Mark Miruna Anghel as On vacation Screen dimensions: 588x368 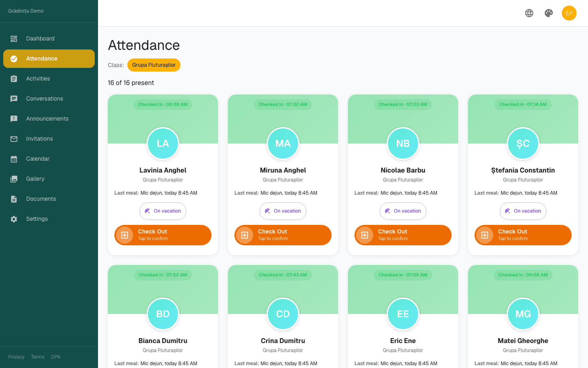coord(283,211)
